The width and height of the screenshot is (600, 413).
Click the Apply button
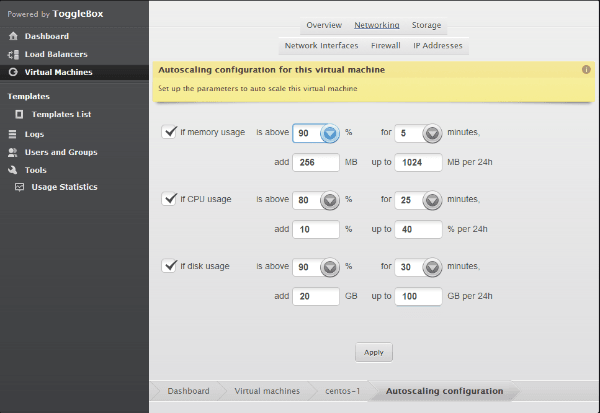(x=374, y=352)
